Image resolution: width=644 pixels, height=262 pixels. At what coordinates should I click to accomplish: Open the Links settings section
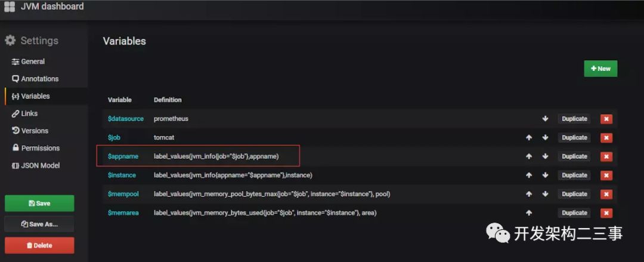(24, 113)
